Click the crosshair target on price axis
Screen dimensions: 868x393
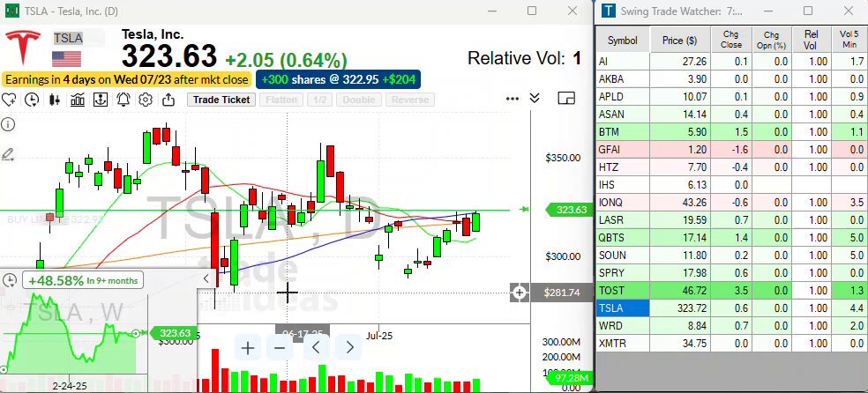coord(520,293)
